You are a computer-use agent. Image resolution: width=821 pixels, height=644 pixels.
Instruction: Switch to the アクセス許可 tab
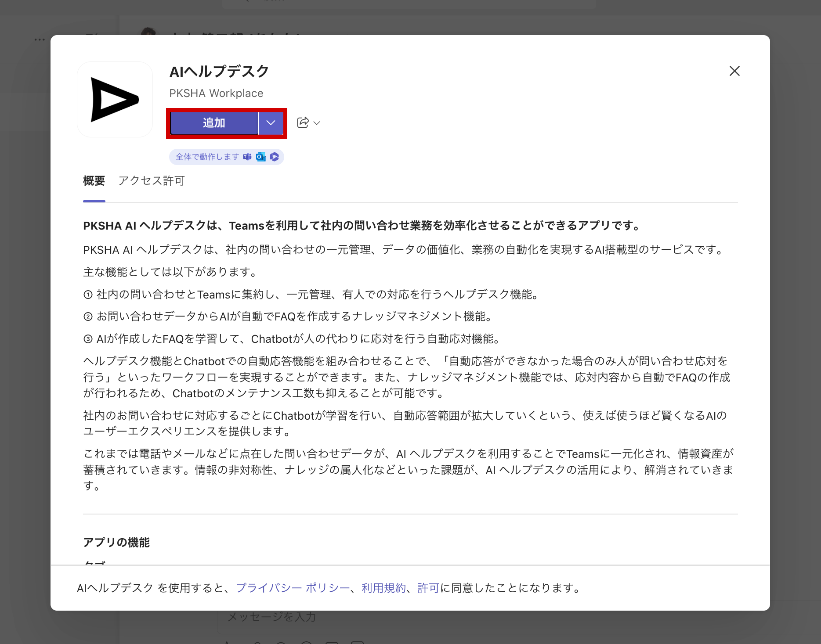(x=152, y=181)
